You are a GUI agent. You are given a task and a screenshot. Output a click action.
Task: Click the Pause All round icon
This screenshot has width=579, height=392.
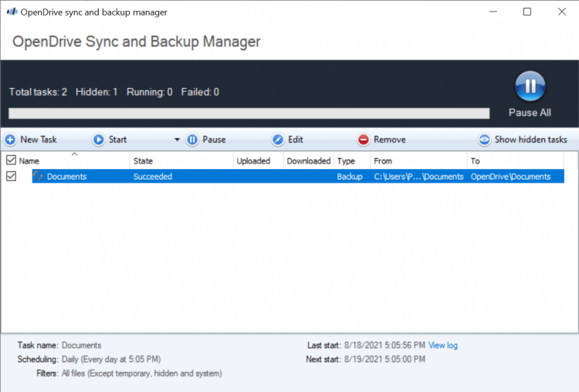[x=530, y=86]
